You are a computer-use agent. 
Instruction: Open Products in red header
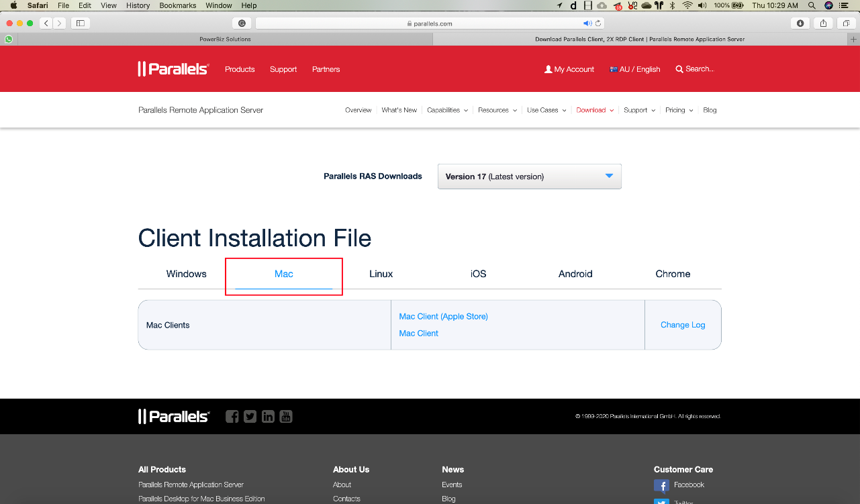tap(240, 69)
